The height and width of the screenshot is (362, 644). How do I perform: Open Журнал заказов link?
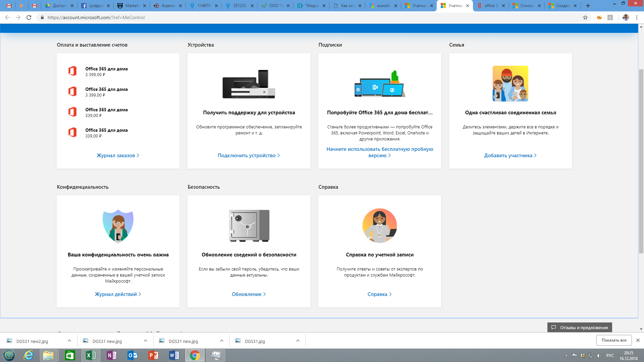[118, 156]
